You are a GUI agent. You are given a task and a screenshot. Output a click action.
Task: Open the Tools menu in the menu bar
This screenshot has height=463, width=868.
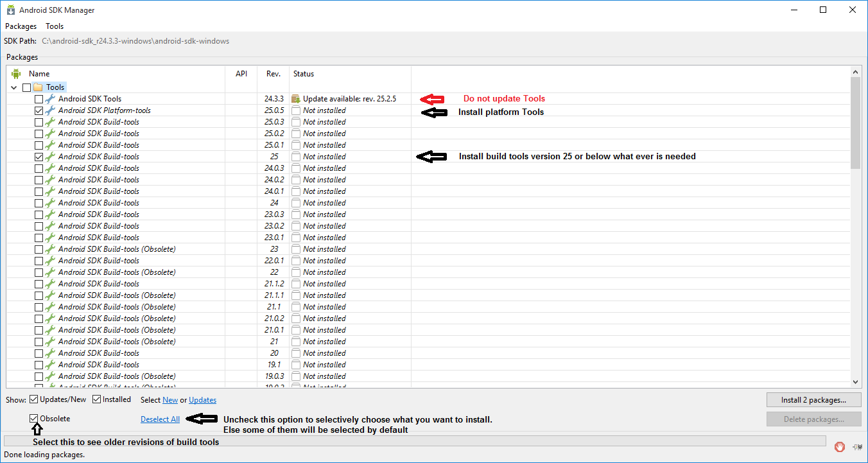pyautogui.click(x=55, y=26)
